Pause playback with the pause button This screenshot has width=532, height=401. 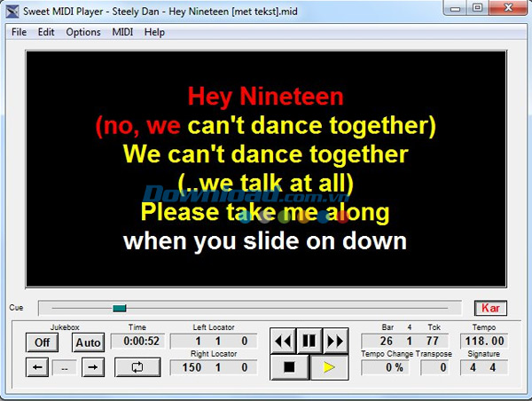309,341
